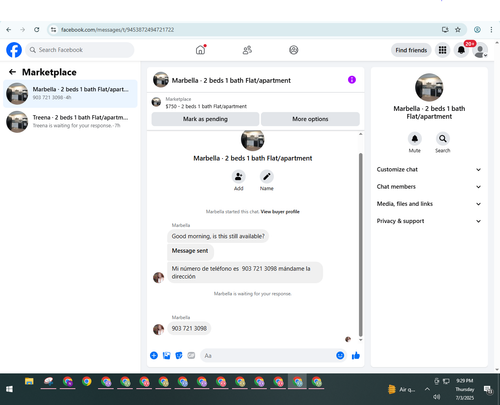
Task: Open the purple conversation information icon
Action: (352, 80)
